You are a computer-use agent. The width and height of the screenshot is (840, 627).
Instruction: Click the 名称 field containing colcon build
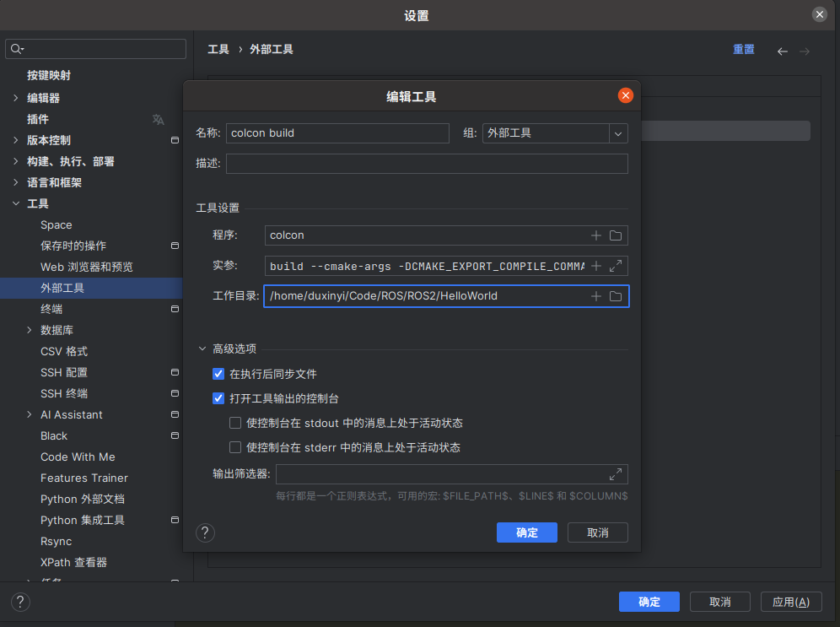click(x=337, y=132)
